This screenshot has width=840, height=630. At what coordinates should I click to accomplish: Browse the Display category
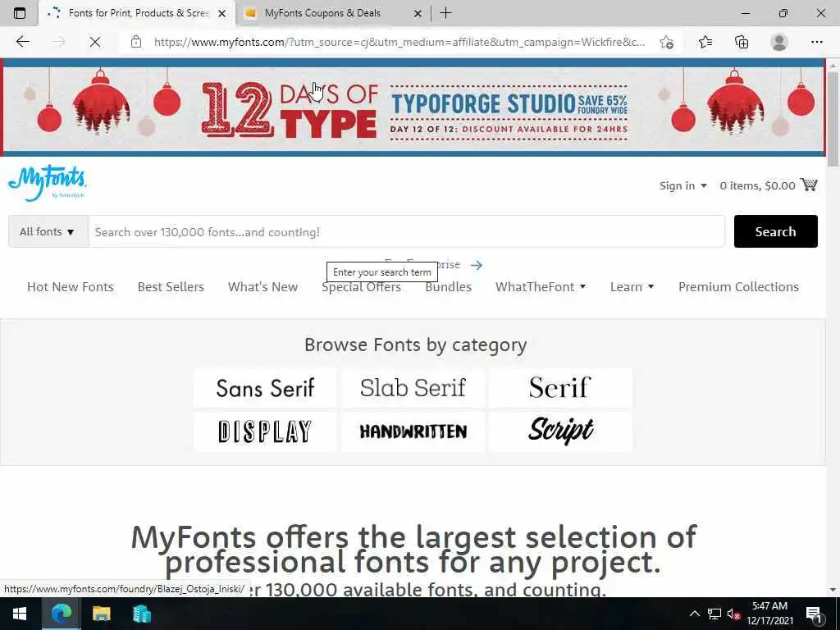coord(265,431)
